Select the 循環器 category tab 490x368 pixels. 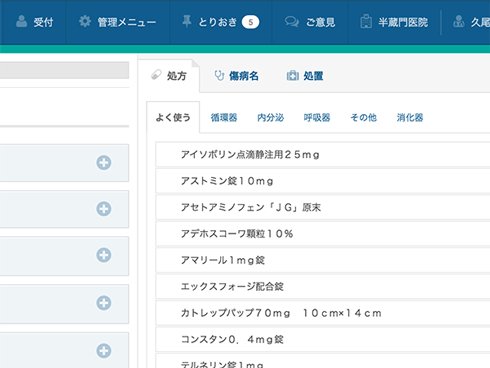click(224, 117)
